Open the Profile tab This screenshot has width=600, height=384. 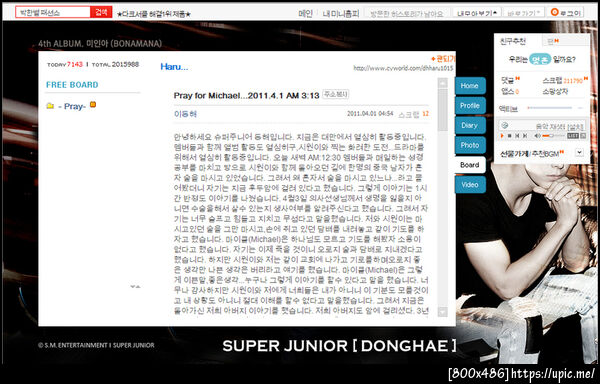[x=470, y=106]
